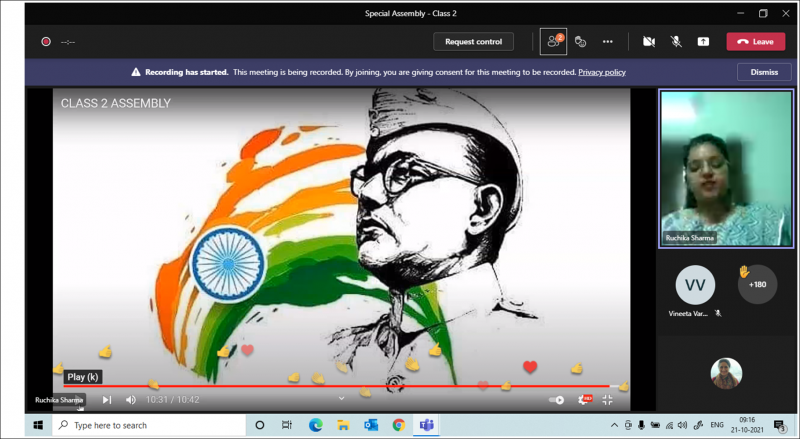Click the Meet Now tray icon
The image size is (800, 439).
pyautogui.click(x=628, y=425)
